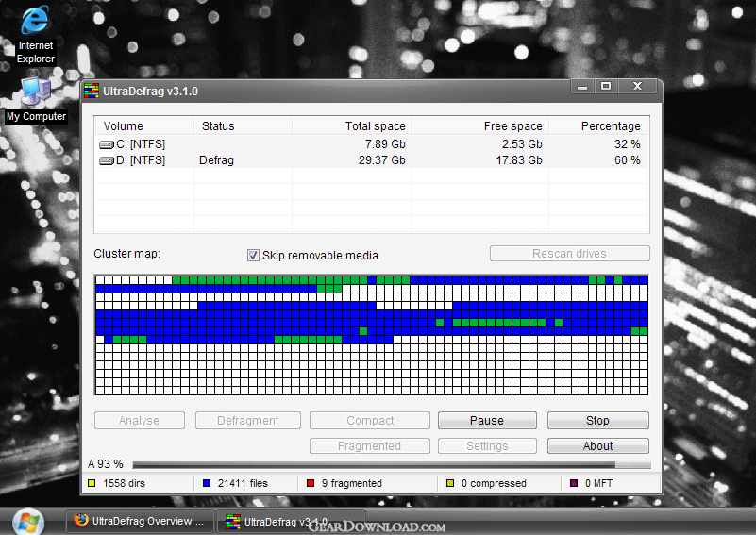This screenshot has width=756, height=535.
Task: Sort by the Status column header
Action: 243,126
